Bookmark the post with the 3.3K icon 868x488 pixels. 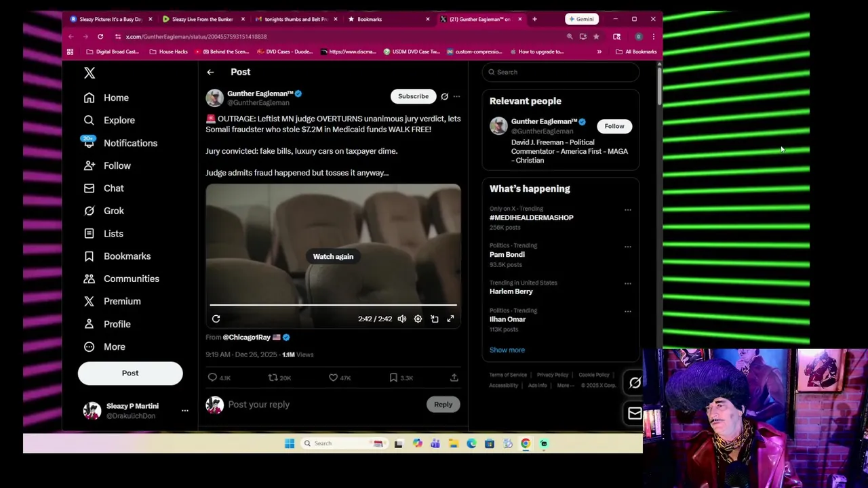pos(393,378)
